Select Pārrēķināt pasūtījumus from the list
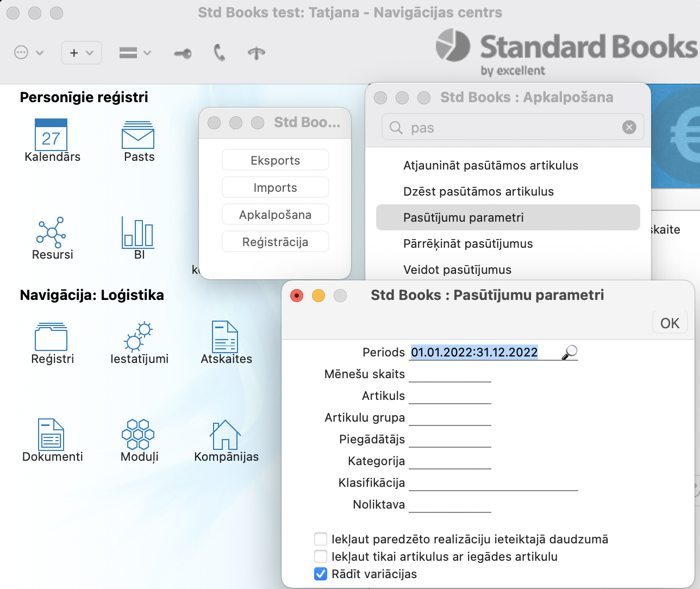This screenshot has width=700, height=589. pos(468,243)
